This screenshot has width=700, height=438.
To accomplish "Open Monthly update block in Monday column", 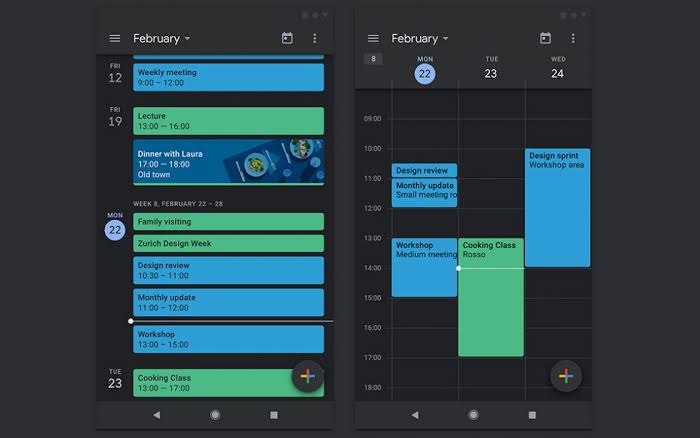I will coord(424,192).
